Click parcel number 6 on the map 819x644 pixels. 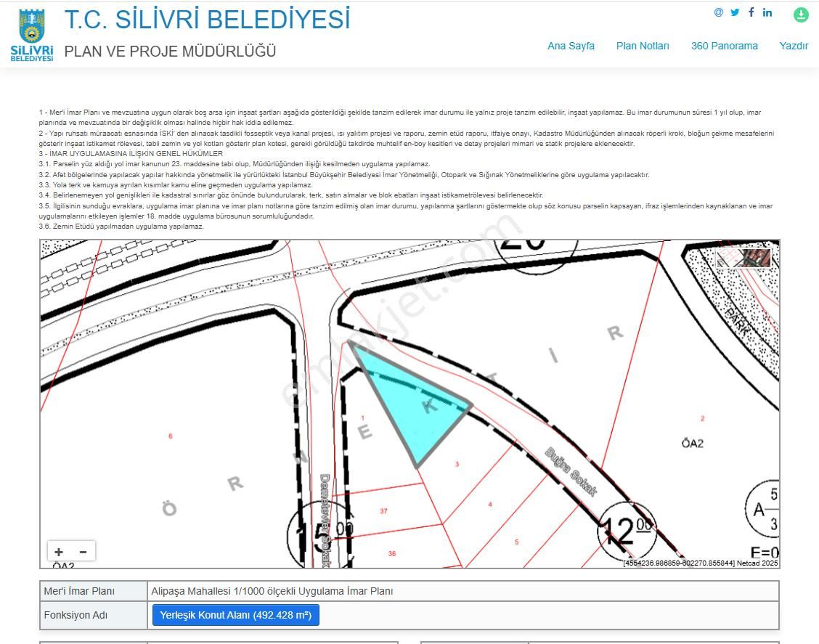171,436
